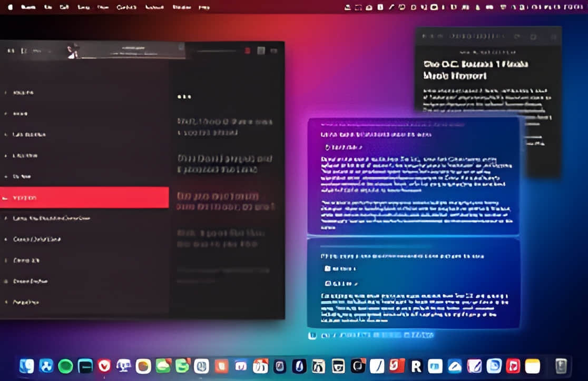Open the yellow Notes app in dock
Image resolution: width=588 pixels, height=381 pixels.
coord(533,366)
